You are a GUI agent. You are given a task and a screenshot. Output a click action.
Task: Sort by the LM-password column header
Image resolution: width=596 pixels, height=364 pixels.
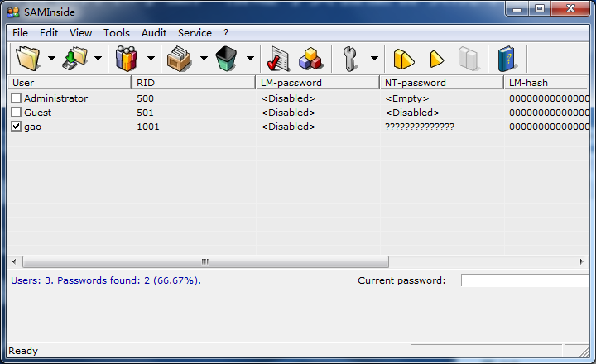[317, 83]
